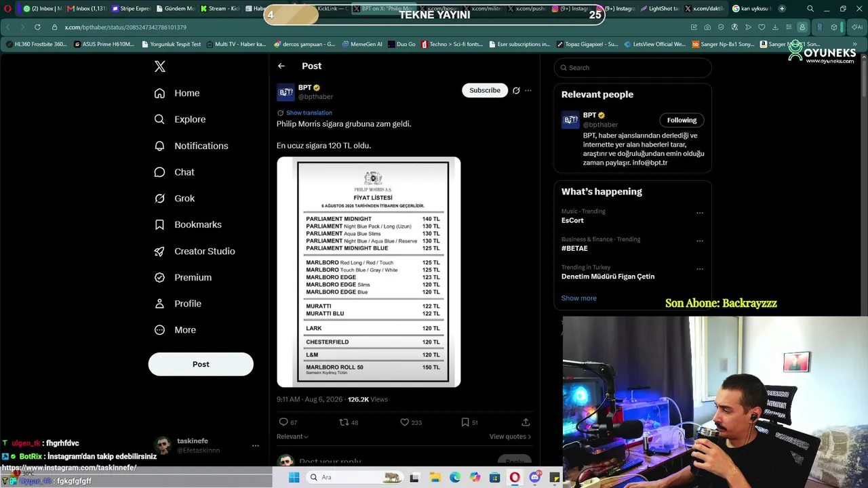The height and width of the screenshot is (488, 868).
Task: Click the Opera icon in the taskbar
Action: tap(515, 477)
